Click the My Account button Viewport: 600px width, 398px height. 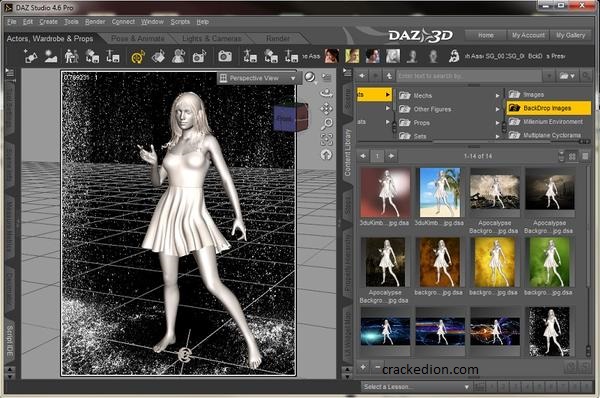(x=528, y=35)
